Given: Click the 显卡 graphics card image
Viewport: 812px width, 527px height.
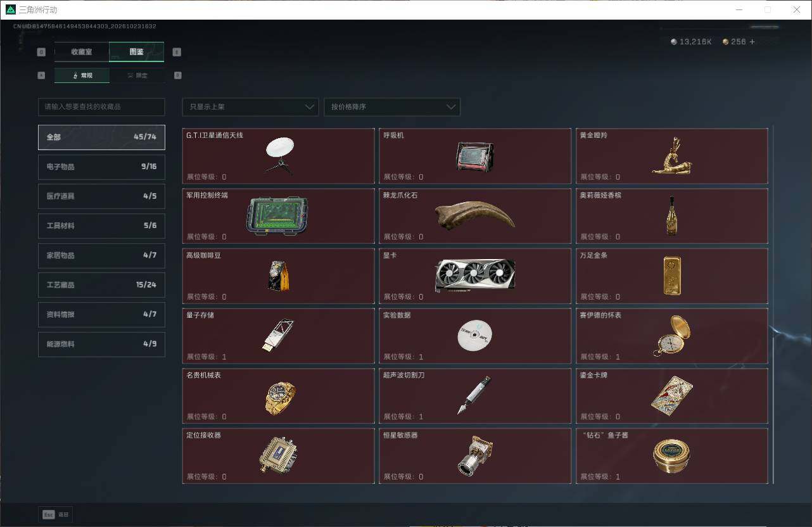Looking at the screenshot, I should [475, 276].
